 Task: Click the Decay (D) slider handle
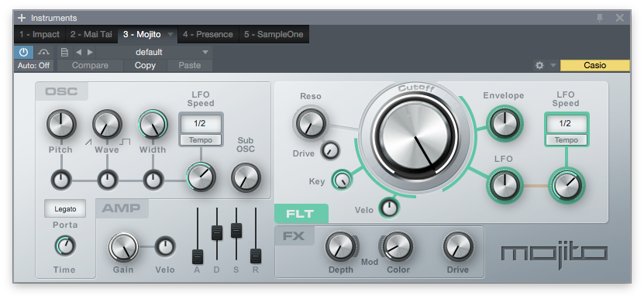point(217,232)
